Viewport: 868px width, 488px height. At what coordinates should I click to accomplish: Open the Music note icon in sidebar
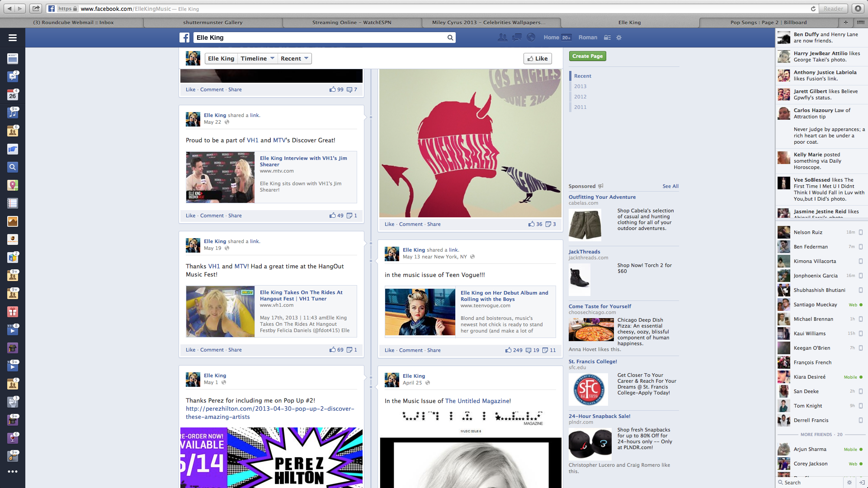[13, 113]
